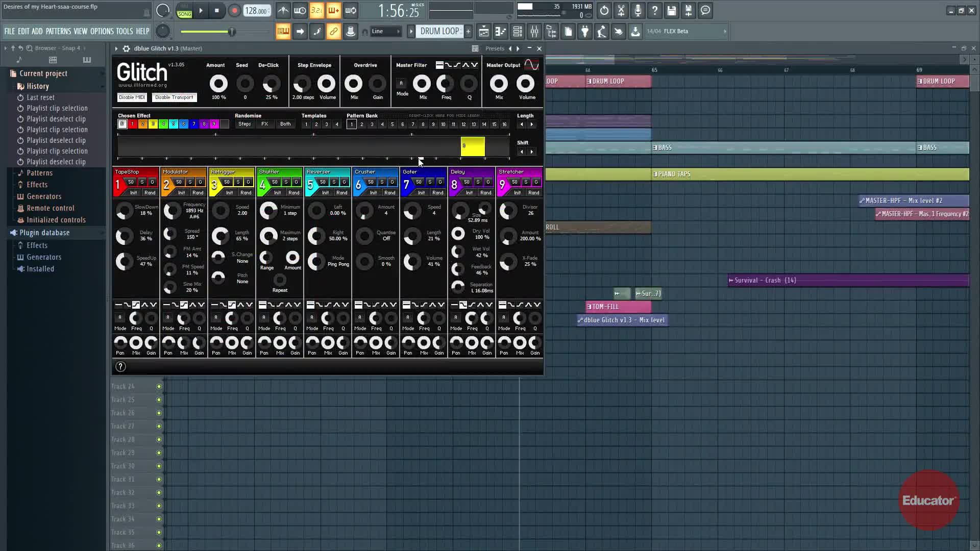Toggle Disable Transport in Glitch

tap(174, 97)
